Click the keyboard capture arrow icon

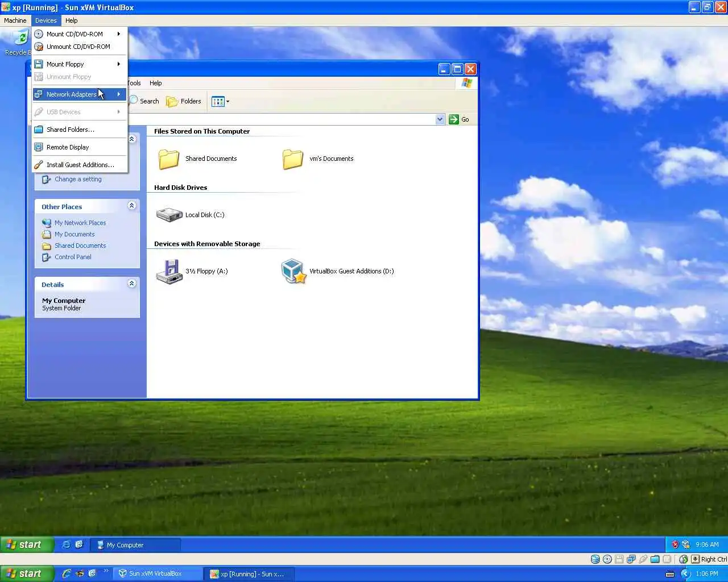(695, 559)
